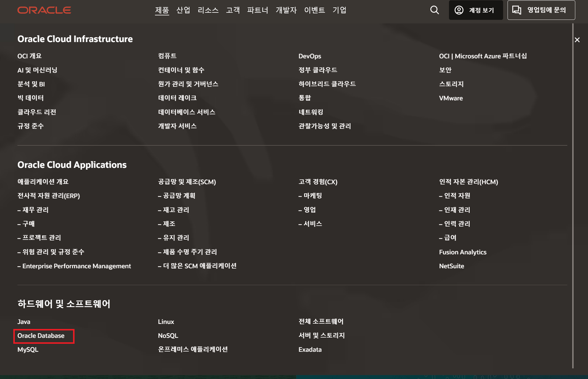Open the 산업 navigation menu
The image size is (588, 379).
coord(183,10)
